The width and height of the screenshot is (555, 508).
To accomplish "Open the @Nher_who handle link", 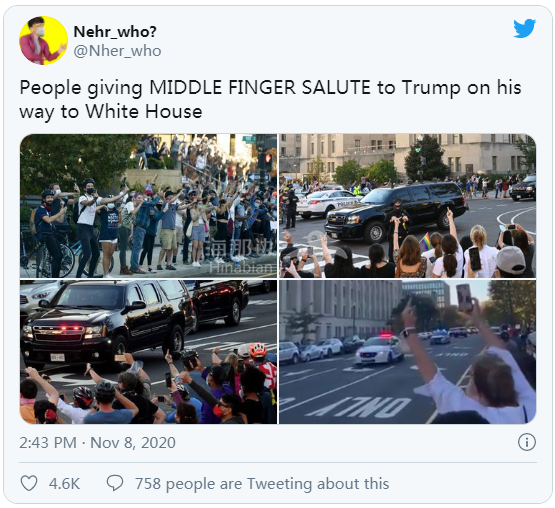I will point(118,51).
